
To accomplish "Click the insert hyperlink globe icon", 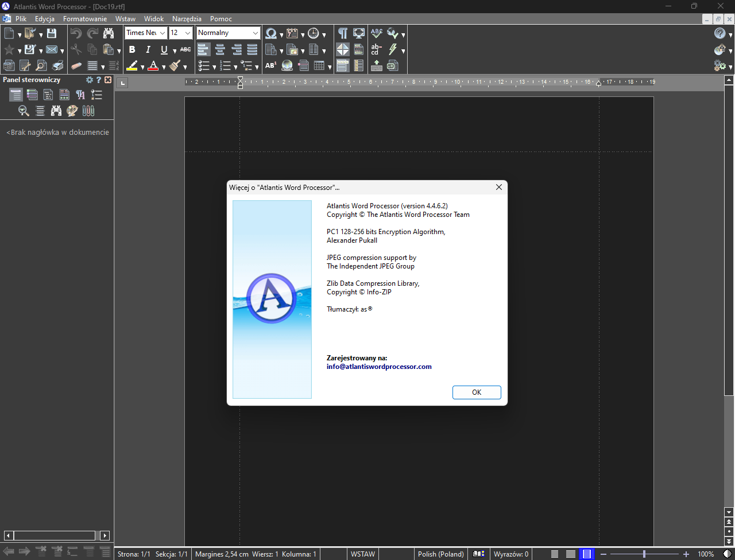I will [x=287, y=66].
